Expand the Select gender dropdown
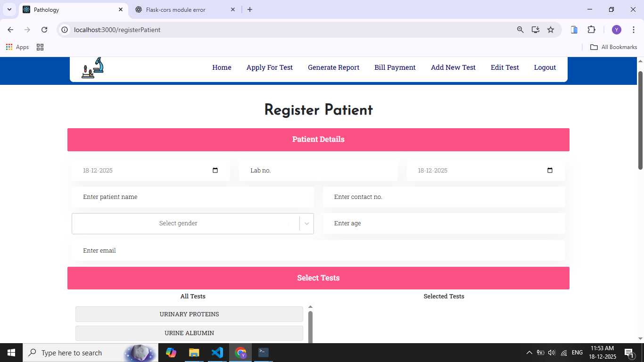Image resolution: width=644 pixels, height=362 pixels. pyautogui.click(x=306, y=223)
